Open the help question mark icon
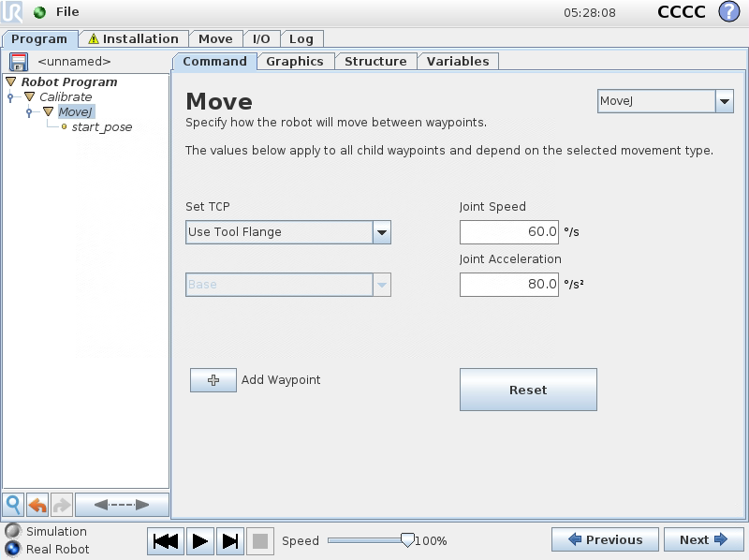Screen dimensions: 749x560 coord(729,11)
